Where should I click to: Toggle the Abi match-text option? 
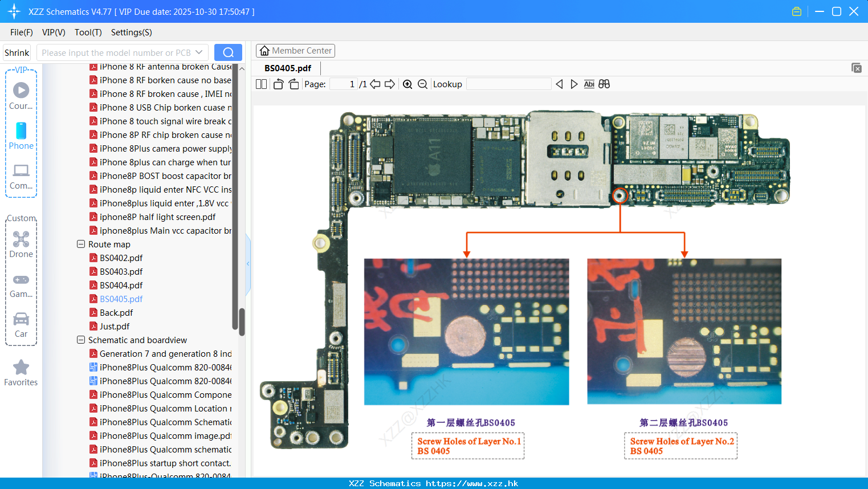589,84
